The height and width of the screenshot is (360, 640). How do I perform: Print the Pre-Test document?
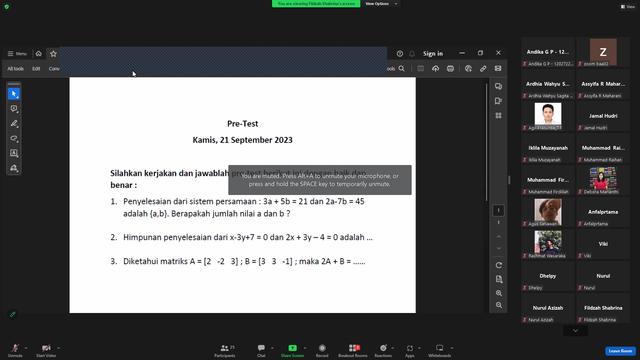click(450, 69)
